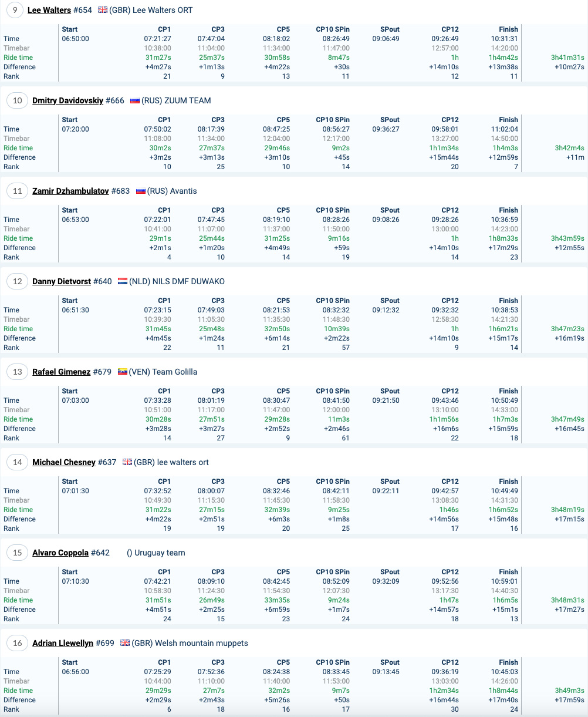Click Alvaro Coppola's total ride time 3h48m31s
The width and height of the screenshot is (588, 717).
point(567,600)
